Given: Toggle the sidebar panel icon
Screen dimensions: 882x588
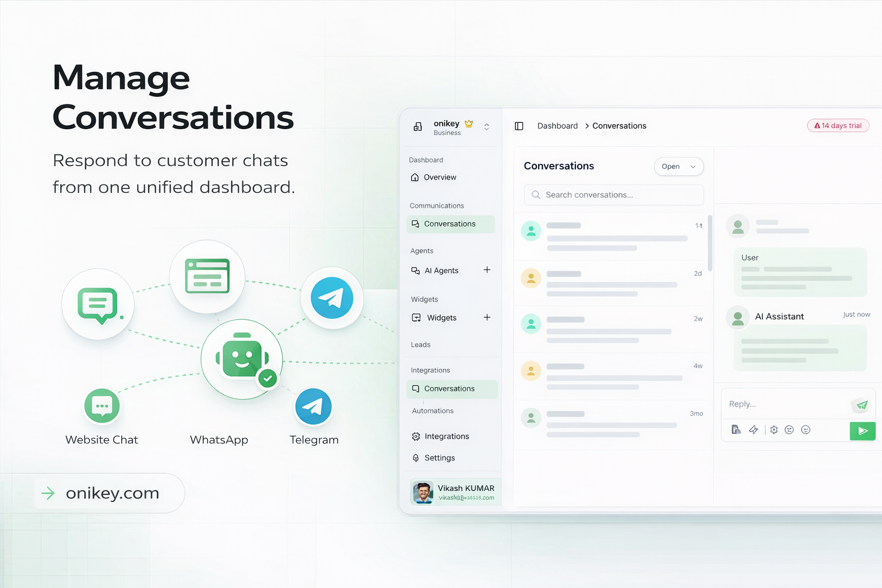Looking at the screenshot, I should pyautogui.click(x=519, y=126).
